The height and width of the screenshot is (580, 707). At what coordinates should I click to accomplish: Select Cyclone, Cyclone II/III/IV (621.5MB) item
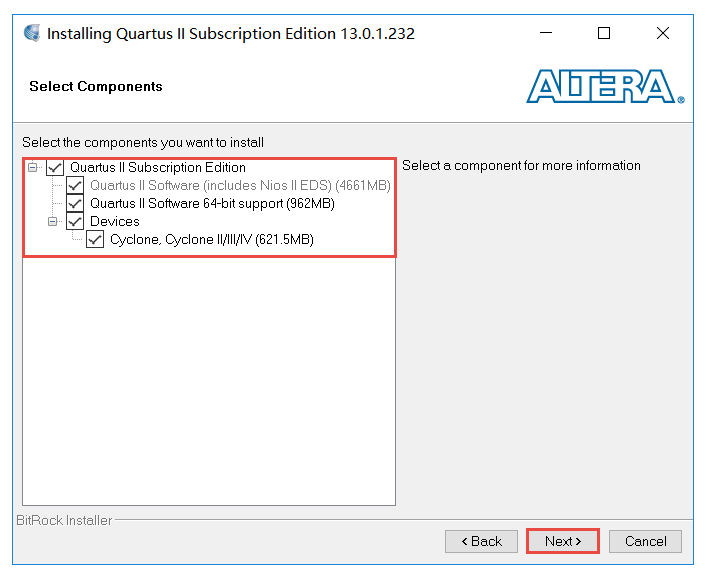[x=212, y=239]
